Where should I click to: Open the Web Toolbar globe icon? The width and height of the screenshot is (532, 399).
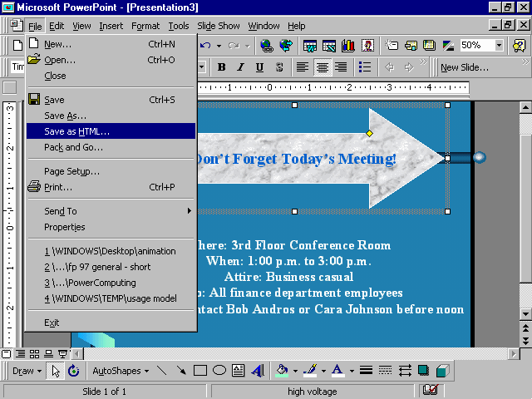pos(286,46)
